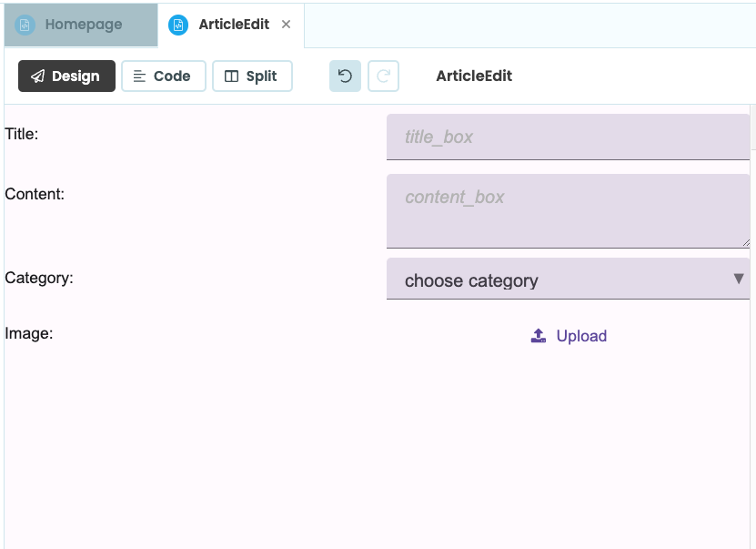Click the Undo icon
This screenshot has width=756, height=549.
coord(344,76)
